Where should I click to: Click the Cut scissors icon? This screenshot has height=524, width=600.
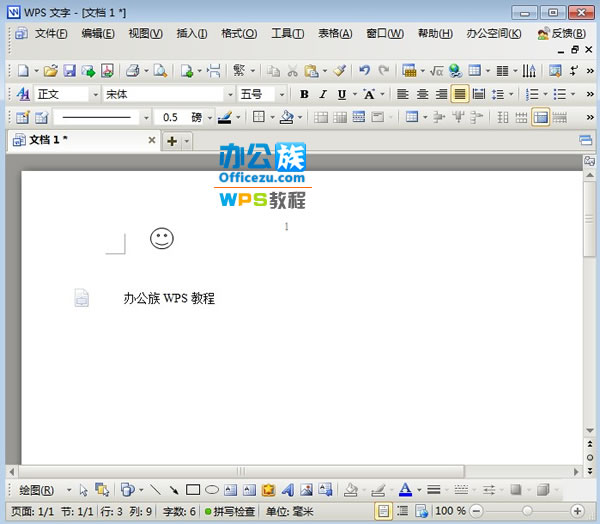[x=293, y=71]
